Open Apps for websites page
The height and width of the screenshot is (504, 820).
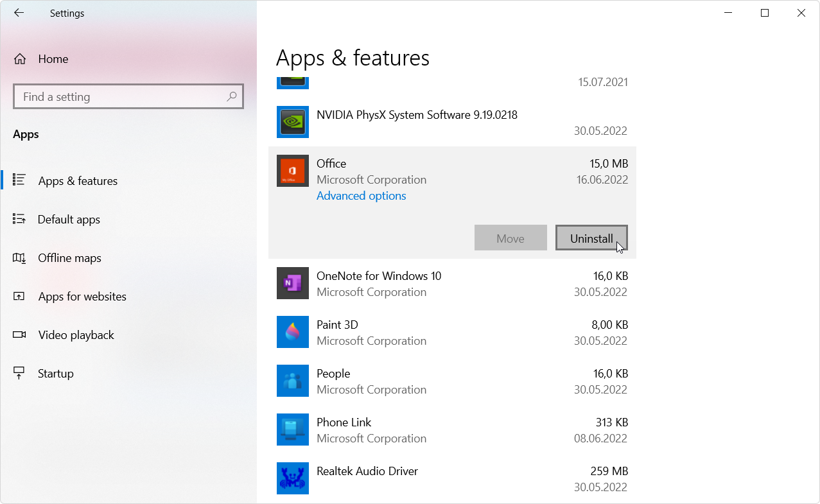[128, 297]
